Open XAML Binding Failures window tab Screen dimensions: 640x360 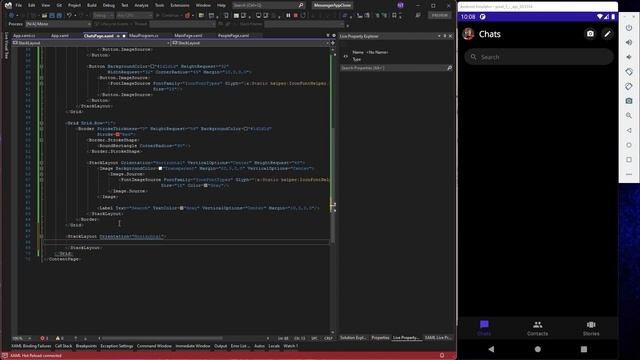click(31, 346)
